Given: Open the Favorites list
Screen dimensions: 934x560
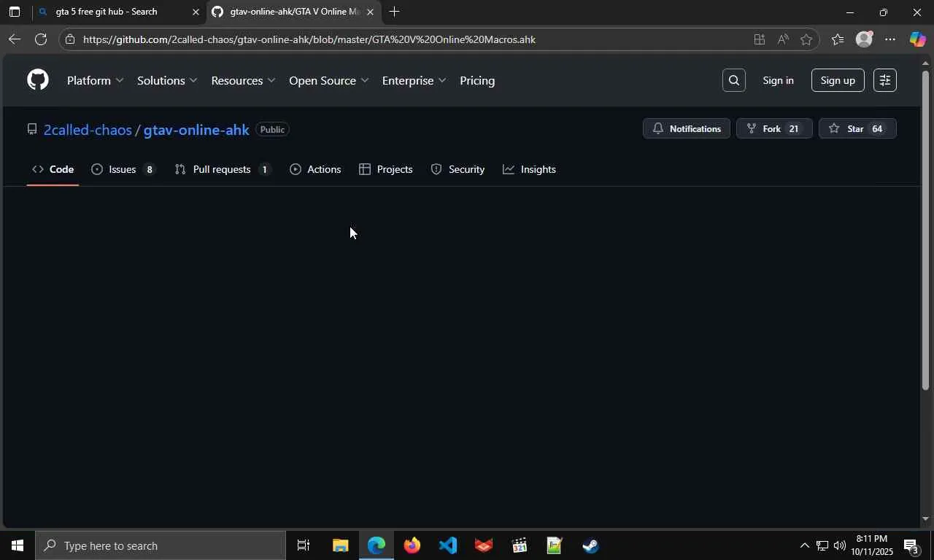Looking at the screenshot, I should [838, 39].
